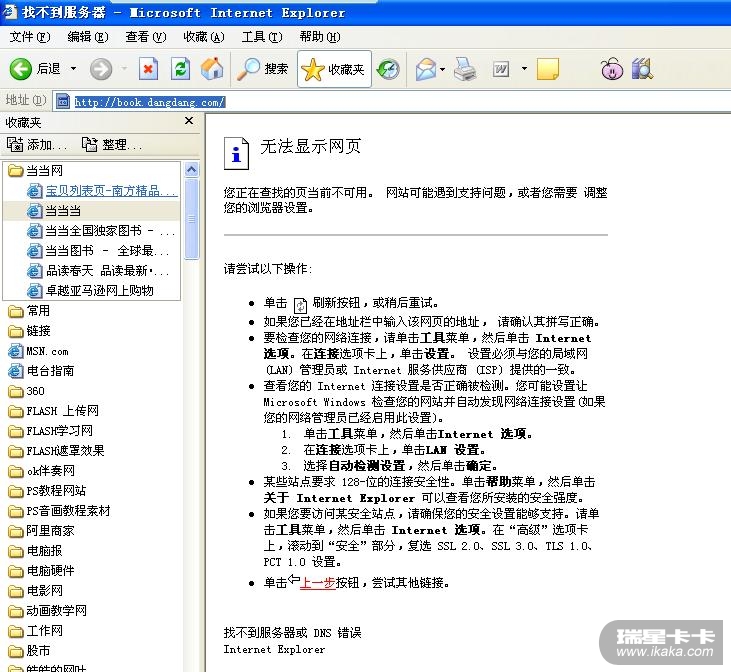Open the Forward history dropdown arrow
The height and width of the screenshot is (672, 731).
tap(124, 69)
